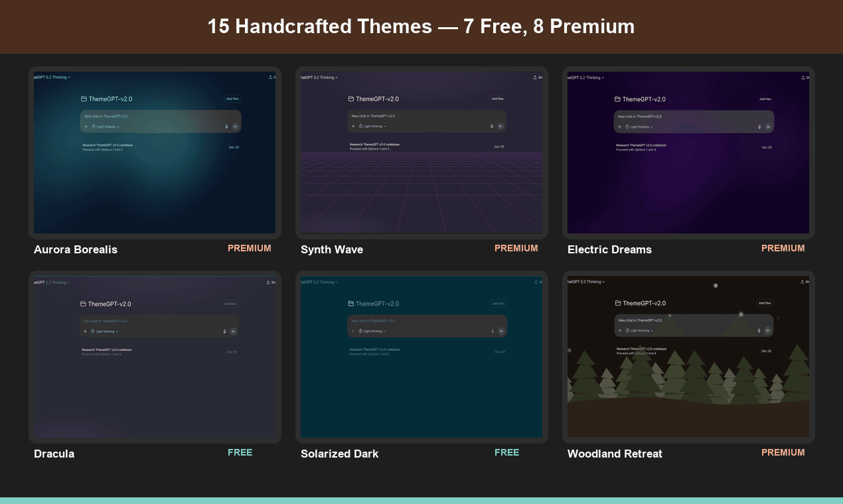Click the Add files button in Aurora Borealis
Image resolution: width=843 pixels, height=504 pixels.
232,98
